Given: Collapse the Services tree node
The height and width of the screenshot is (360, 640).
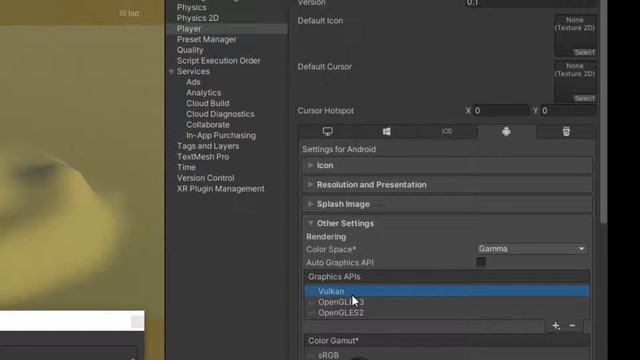Looking at the screenshot, I should point(171,71).
